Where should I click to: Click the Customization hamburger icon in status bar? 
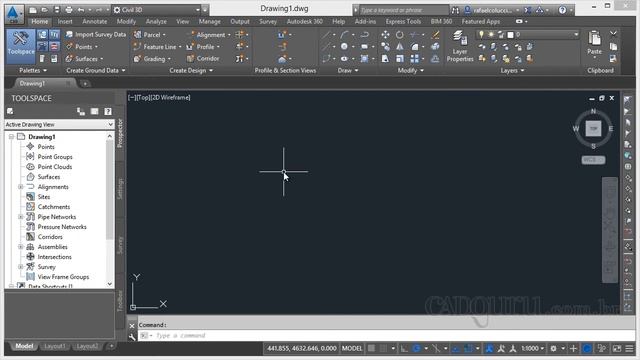point(629,349)
